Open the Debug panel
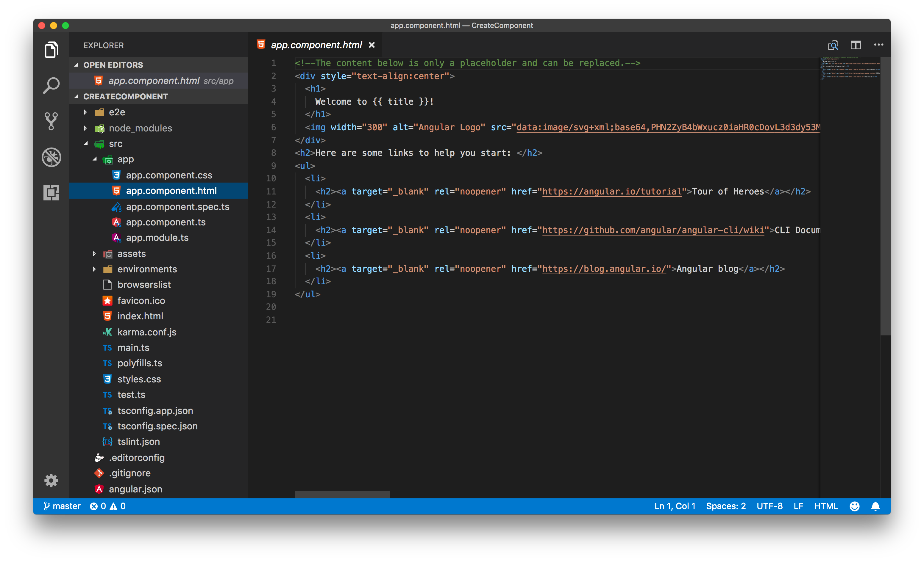Image resolution: width=924 pixels, height=562 pixels. [51, 157]
